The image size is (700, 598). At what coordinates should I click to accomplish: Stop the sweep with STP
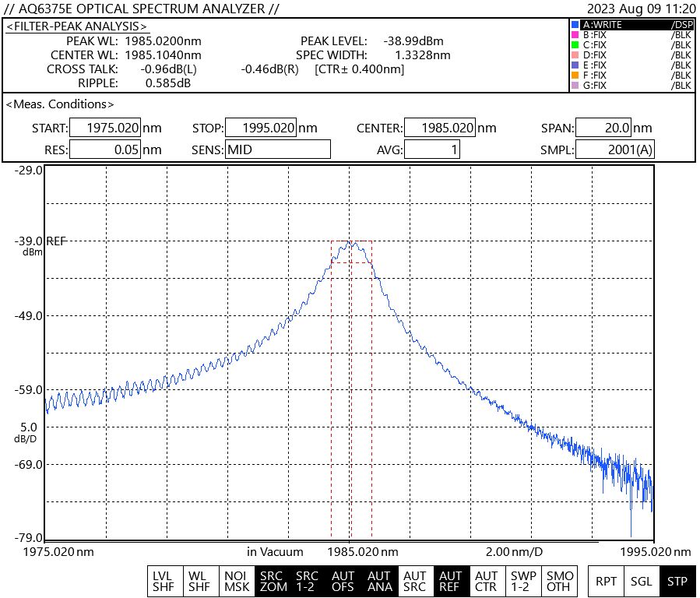point(677,582)
